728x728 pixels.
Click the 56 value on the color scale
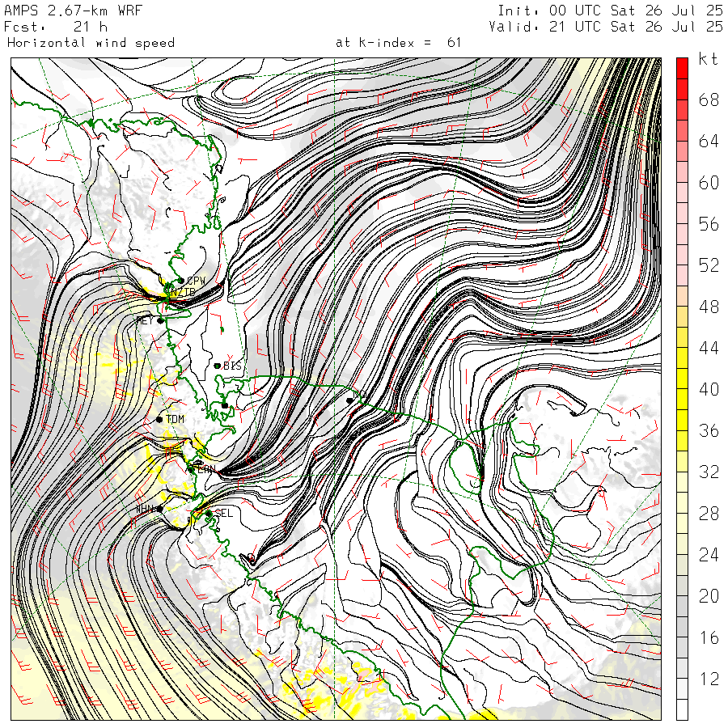pos(709,224)
